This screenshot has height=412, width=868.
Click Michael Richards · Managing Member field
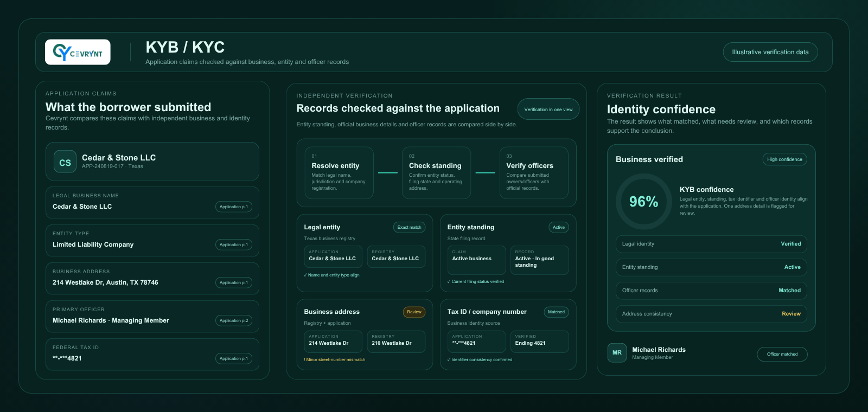[x=152, y=317]
